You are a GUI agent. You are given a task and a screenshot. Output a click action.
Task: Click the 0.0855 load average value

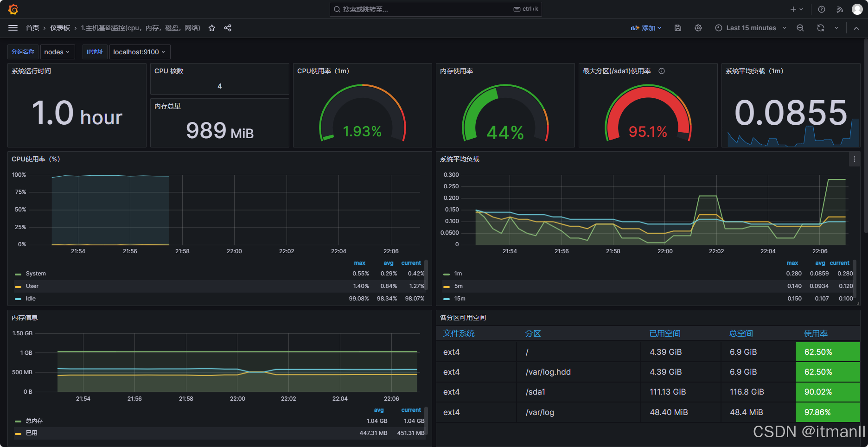coord(791,113)
